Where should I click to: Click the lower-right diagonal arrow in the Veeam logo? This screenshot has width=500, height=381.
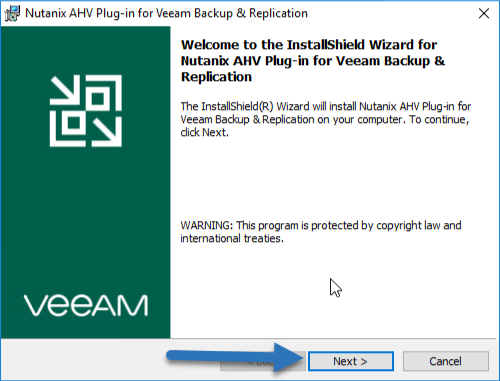click(x=107, y=132)
